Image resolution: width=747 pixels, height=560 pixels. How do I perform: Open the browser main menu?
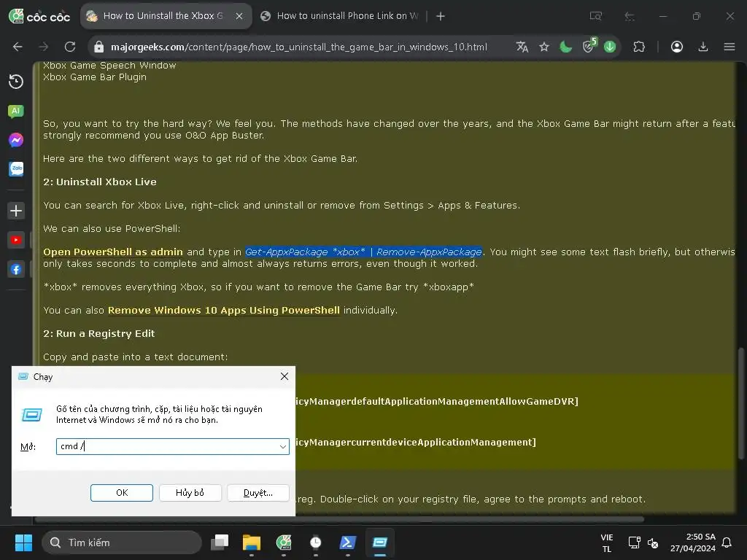(x=729, y=47)
